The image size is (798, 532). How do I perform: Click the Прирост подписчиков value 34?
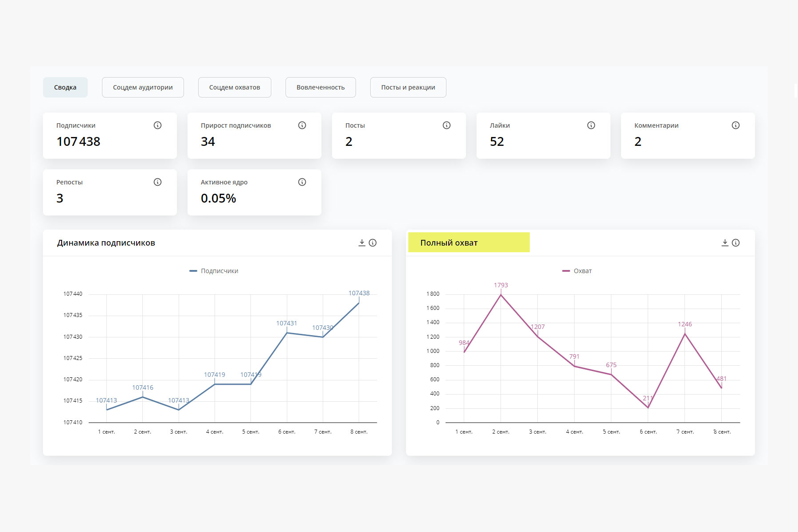click(x=208, y=141)
